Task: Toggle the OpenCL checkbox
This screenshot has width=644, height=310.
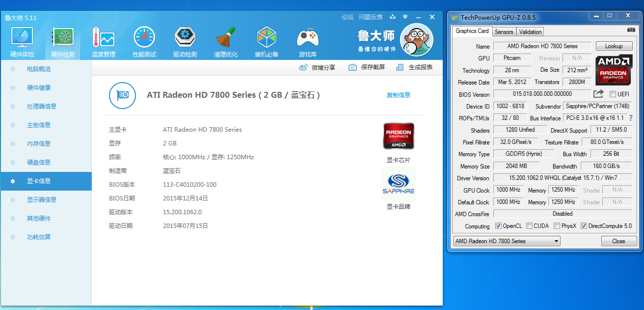Action: (498, 226)
